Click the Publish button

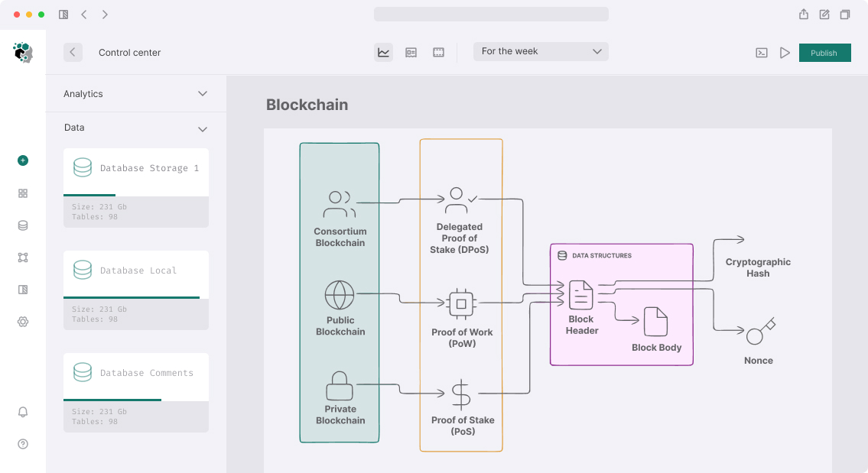[x=824, y=53]
